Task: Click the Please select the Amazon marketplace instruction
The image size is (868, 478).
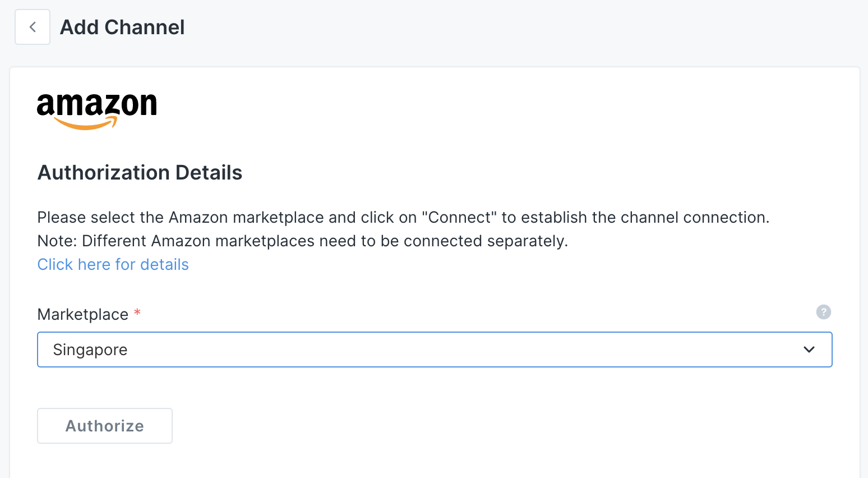Action: [x=224, y=217]
